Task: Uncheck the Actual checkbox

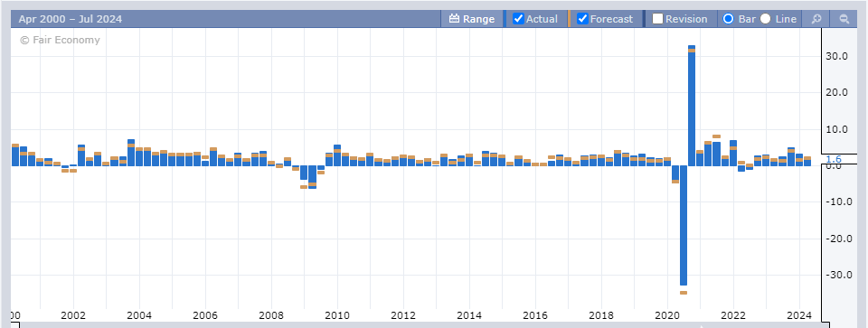Action: 519,19
